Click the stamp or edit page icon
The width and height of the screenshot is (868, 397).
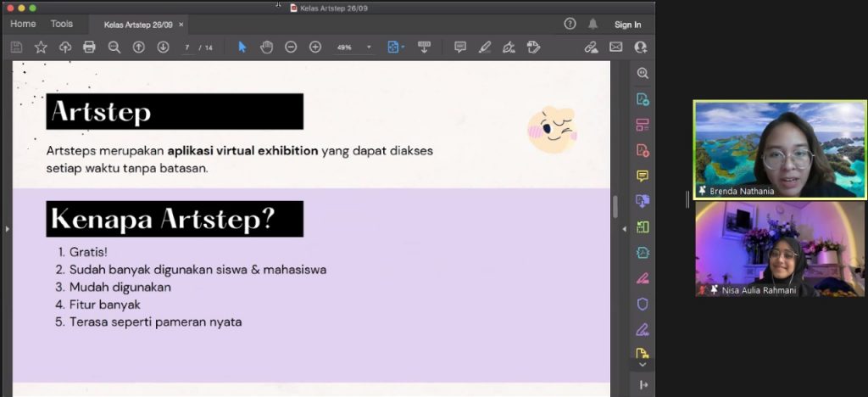[533, 47]
